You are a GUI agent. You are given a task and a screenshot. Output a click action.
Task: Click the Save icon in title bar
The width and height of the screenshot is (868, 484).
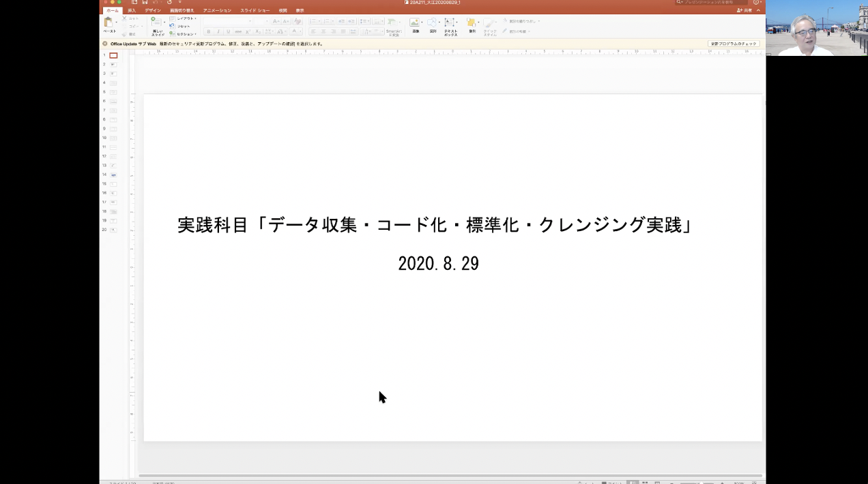click(x=145, y=2)
